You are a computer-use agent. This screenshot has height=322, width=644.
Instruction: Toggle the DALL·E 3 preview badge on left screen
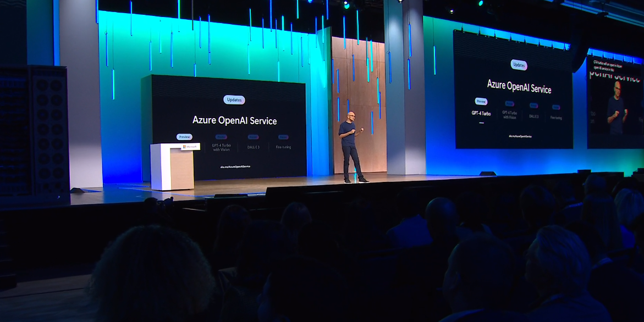click(x=253, y=136)
